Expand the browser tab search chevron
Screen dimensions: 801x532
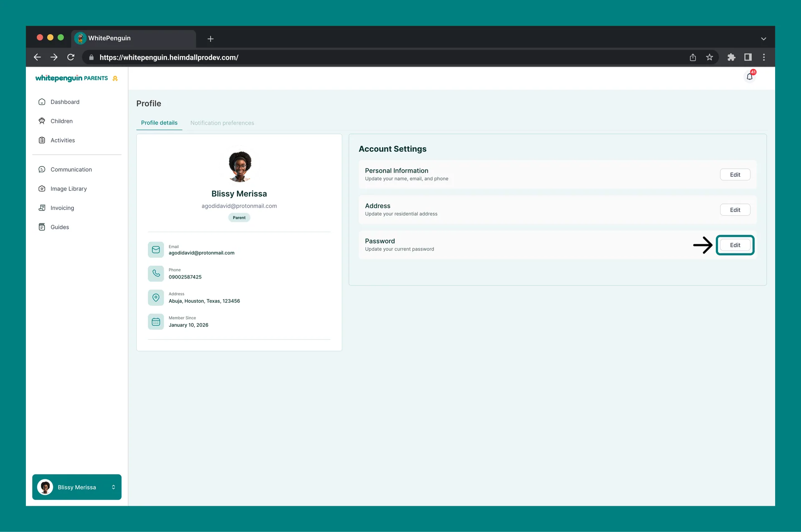763,39
